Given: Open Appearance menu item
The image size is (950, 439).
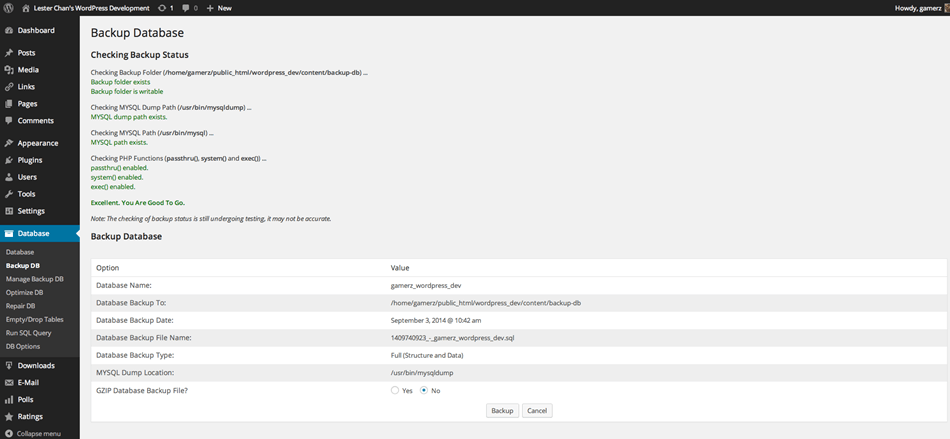Looking at the screenshot, I should click(x=38, y=144).
